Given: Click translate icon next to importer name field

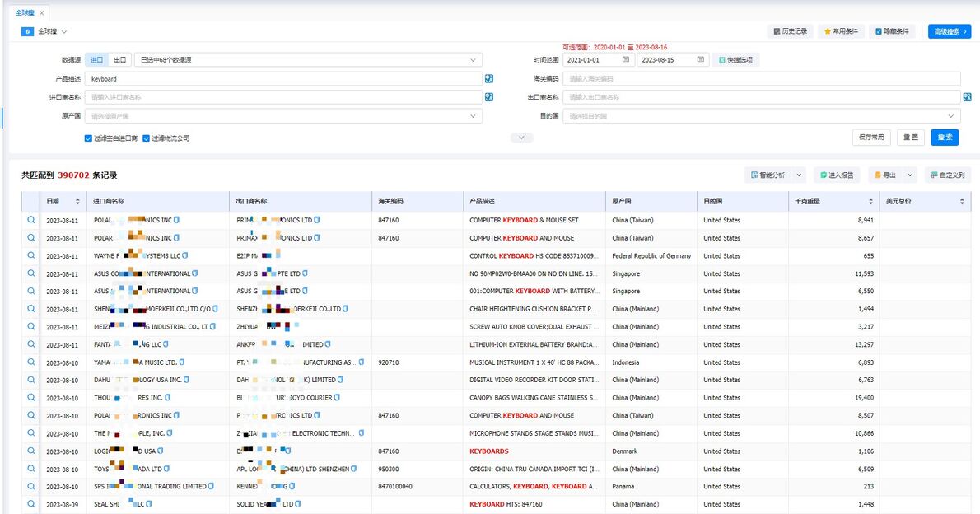Looking at the screenshot, I should 489,97.
